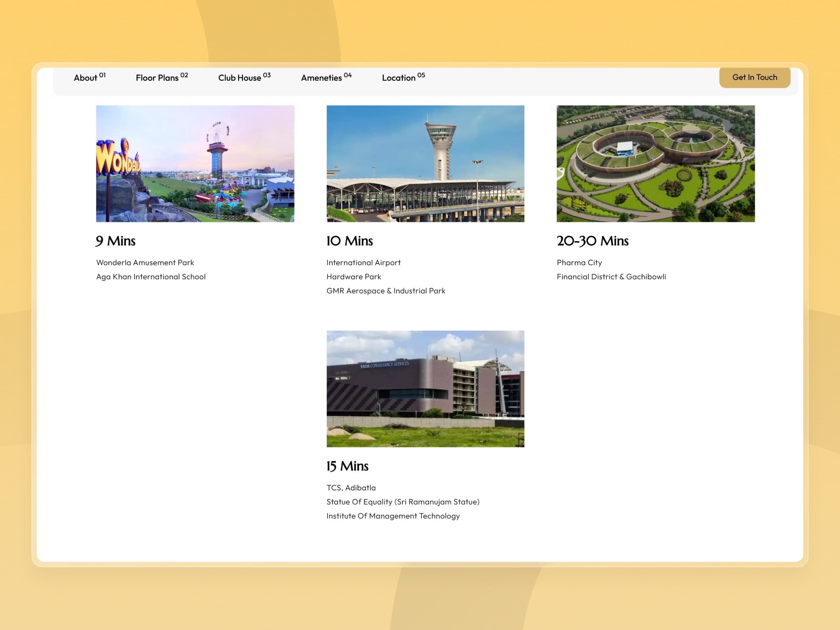This screenshot has height=630, width=840.
Task: Click Wonderla Amusement Park text
Action: click(145, 263)
